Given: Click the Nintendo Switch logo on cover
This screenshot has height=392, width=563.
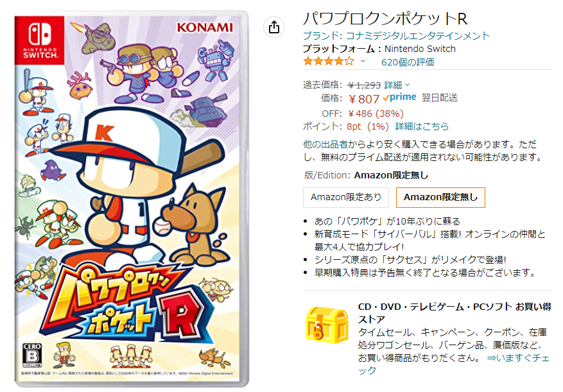Looking at the screenshot, I should 40,40.
